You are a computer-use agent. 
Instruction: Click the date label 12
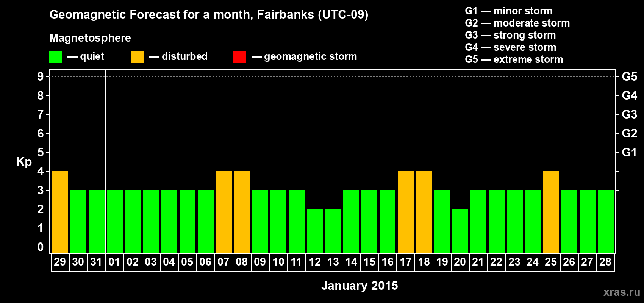pos(315,262)
